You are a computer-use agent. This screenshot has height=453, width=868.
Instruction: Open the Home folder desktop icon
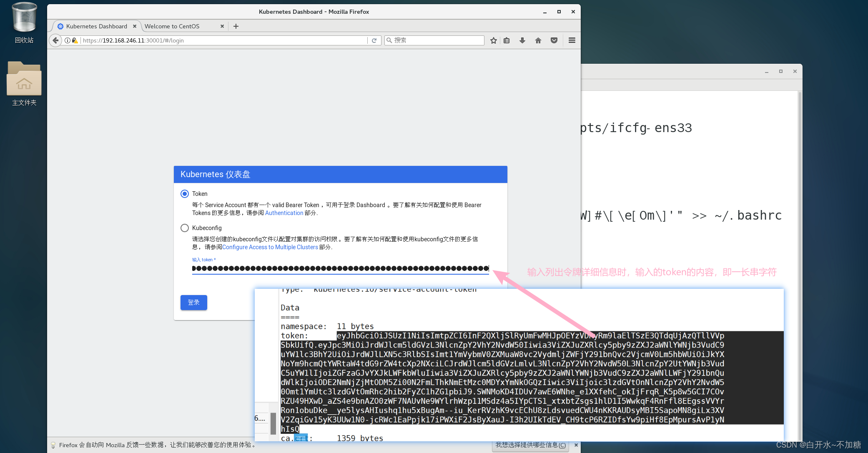pos(24,84)
